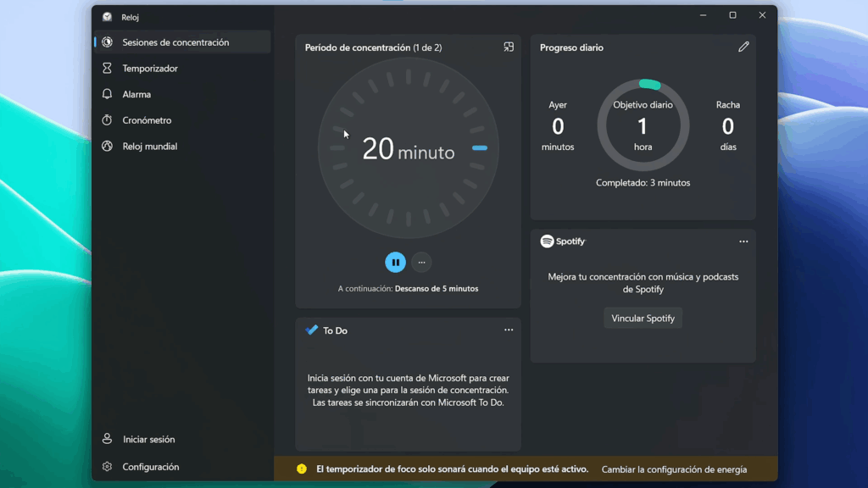868x488 pixels.
Task: Open more options below the timer
Action: [x=421, y=263]
